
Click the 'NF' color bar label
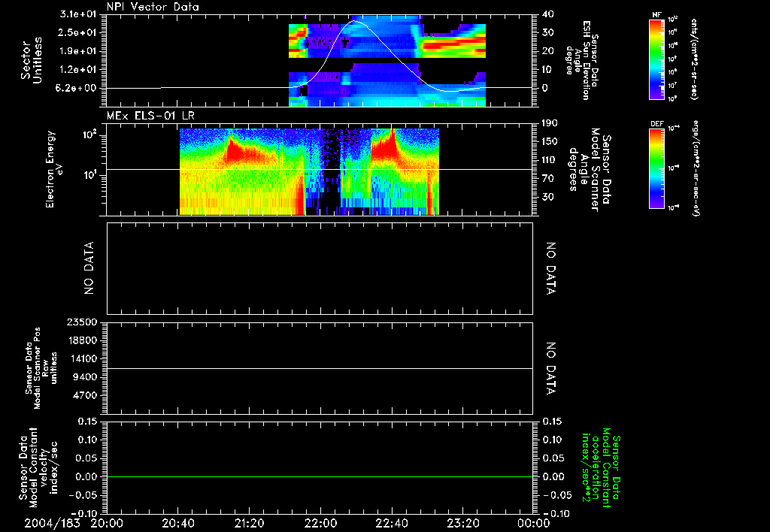coord(656,15)
